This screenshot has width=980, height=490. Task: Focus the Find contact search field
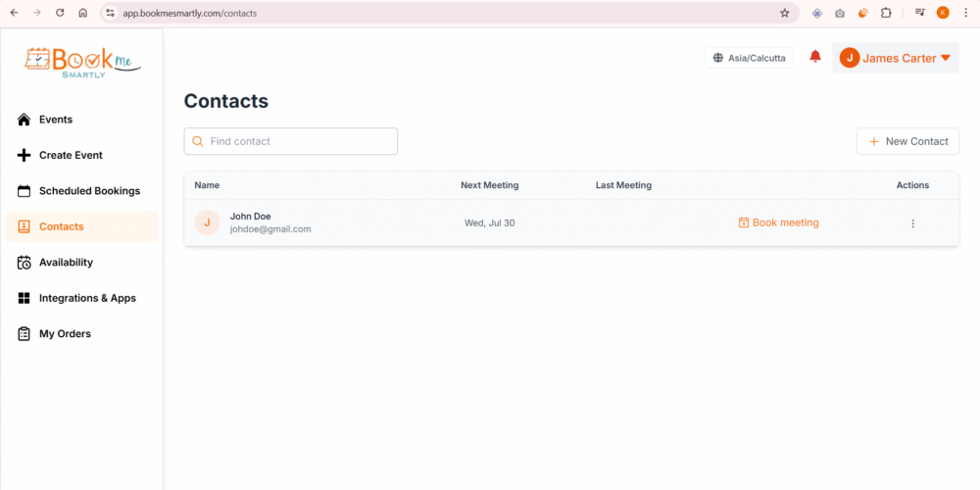click(x=299, y=141)
